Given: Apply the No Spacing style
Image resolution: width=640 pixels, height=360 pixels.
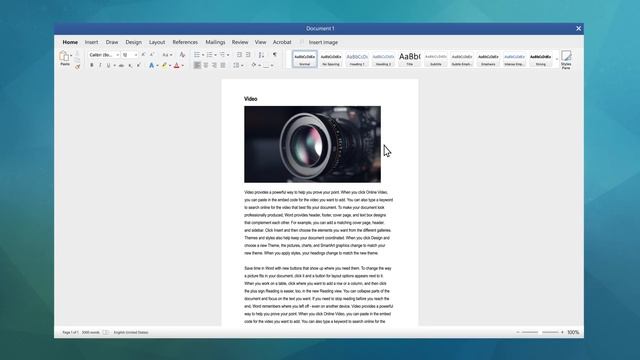Looking at the screenshot, I should click(331, 59).
